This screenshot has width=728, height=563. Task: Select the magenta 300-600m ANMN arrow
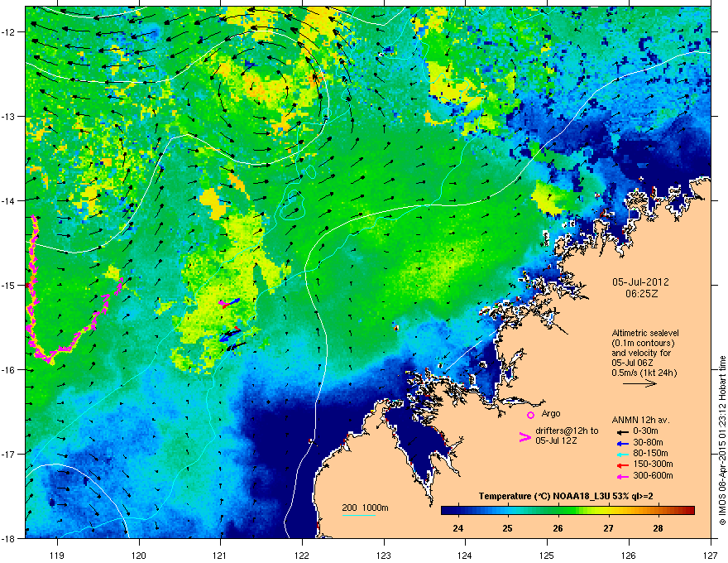point(621,476)
